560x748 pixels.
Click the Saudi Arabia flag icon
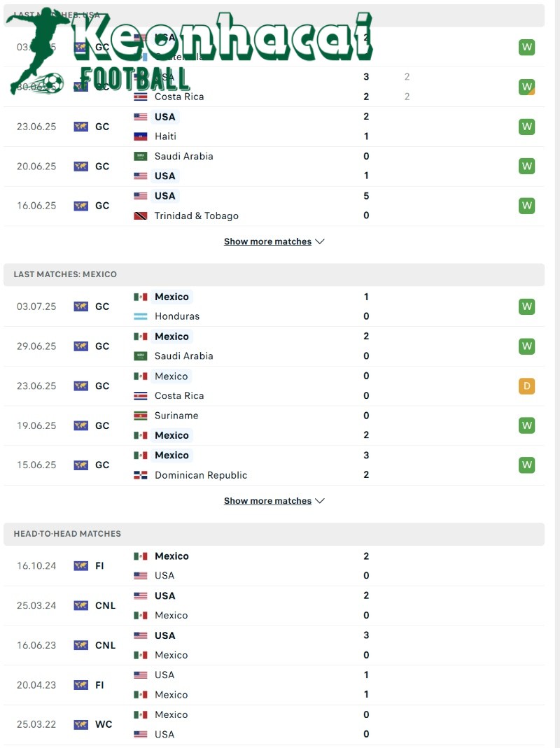[x=141, y=156]
